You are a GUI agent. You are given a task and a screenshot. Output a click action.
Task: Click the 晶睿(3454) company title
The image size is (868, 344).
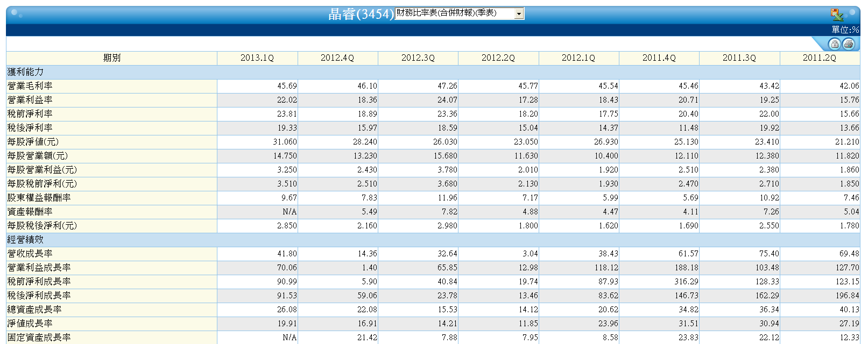[361, 14]
